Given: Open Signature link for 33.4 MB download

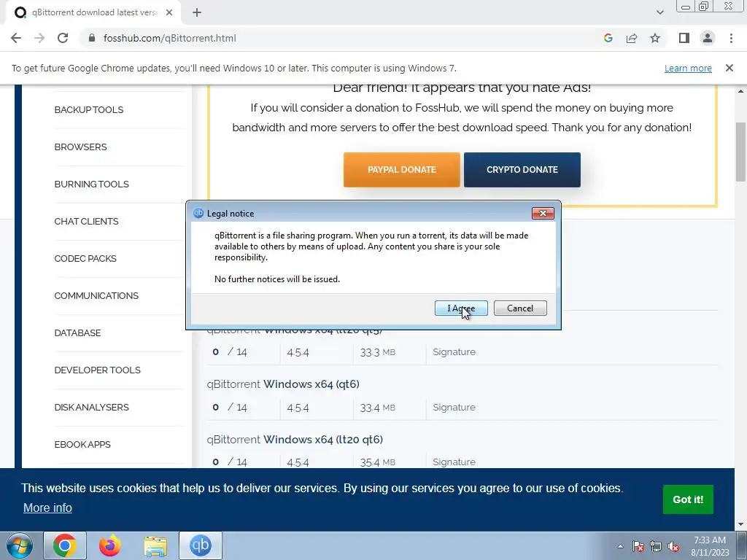Looking at the screenshot, I should coord(454,407).
